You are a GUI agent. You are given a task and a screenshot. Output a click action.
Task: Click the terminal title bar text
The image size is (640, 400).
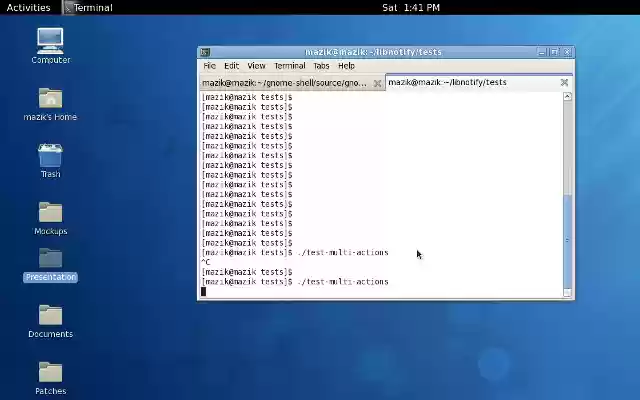point(373,52)
